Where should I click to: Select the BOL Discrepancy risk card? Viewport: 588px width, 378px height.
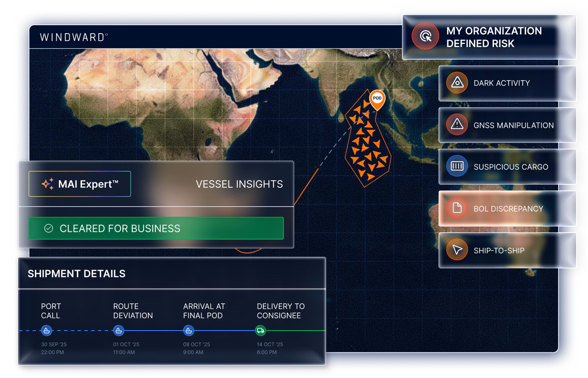(x=507, y=208)
